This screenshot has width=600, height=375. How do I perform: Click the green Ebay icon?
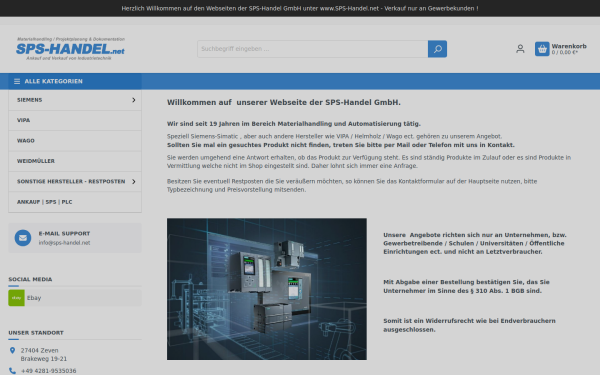16,298
